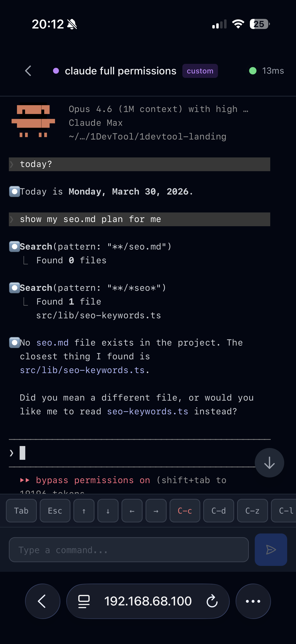Tap the green connection status dot near 13ms
This screenshot has height=644, width=296.
click(x=253, y=71)
